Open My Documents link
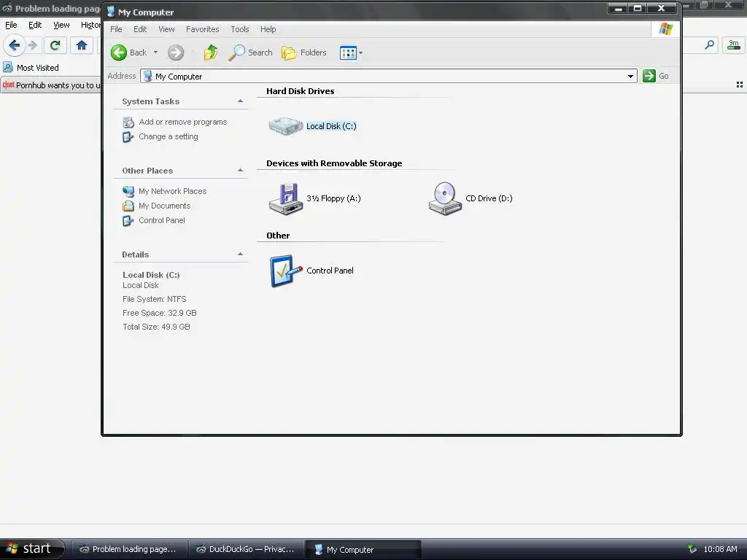The height and width of the screenshot is (560, 747). pyautogui.click(x=164, y=206)
